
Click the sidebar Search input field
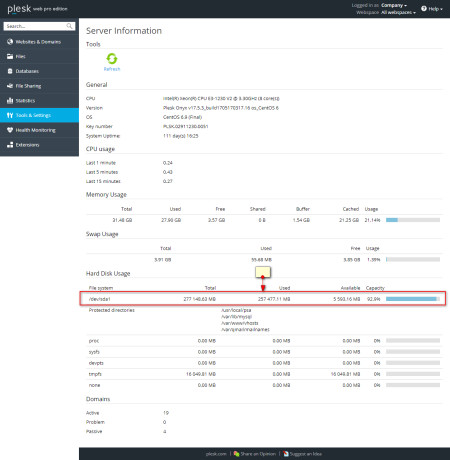coord(39,26)
